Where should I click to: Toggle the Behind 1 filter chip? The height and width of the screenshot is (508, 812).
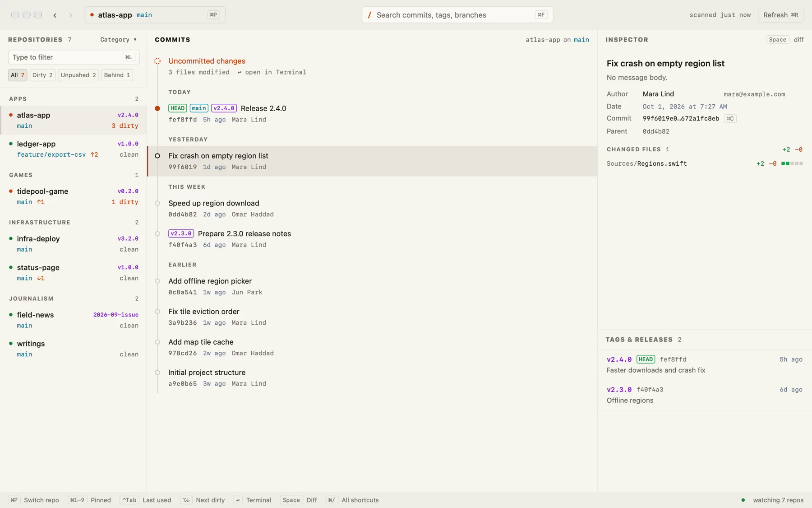[x=117, y=75]
